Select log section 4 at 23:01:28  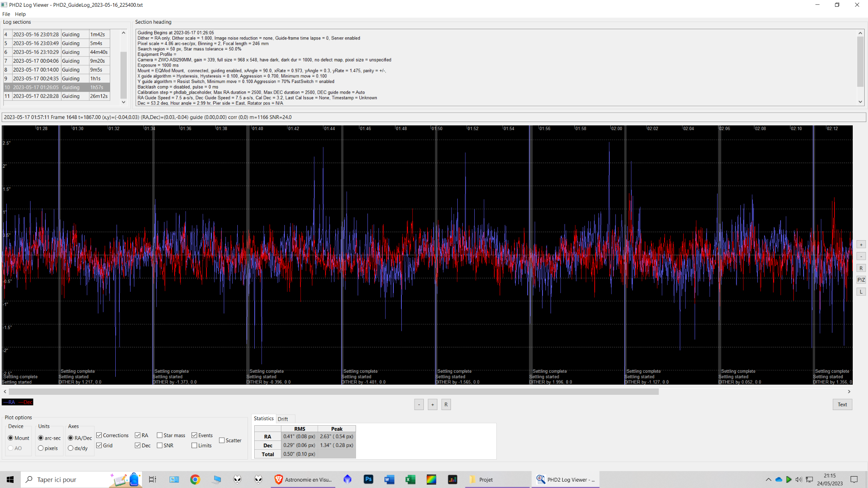point(57,34)
